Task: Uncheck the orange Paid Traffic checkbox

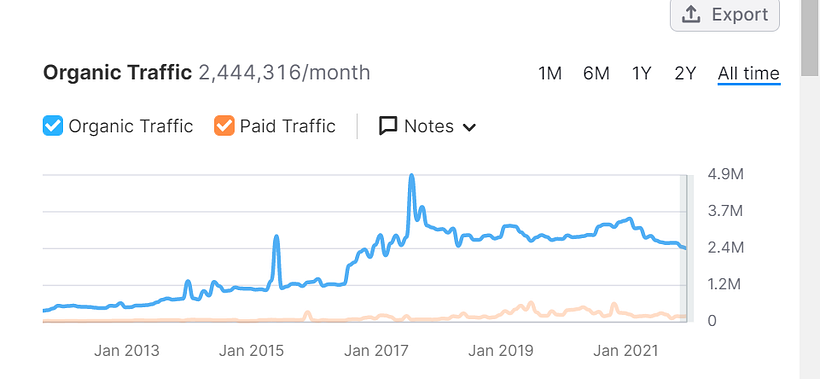Action: point(224,126)
